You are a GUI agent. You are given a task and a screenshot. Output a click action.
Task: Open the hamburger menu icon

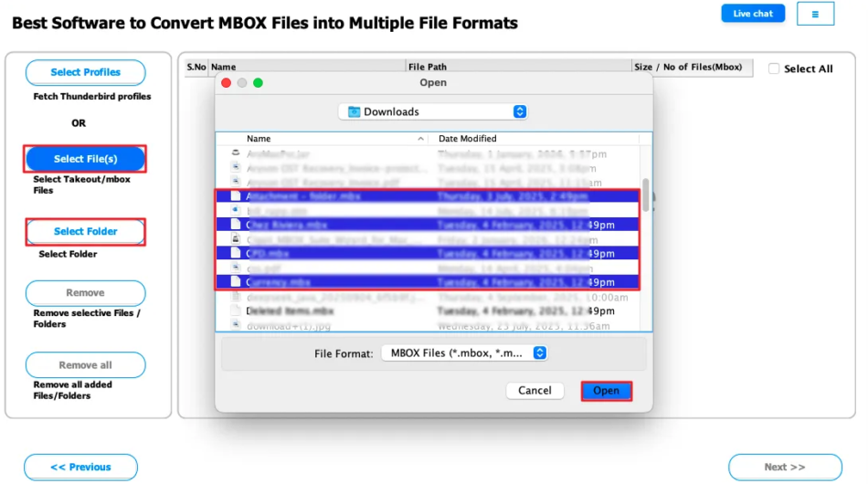coord(815,14)
